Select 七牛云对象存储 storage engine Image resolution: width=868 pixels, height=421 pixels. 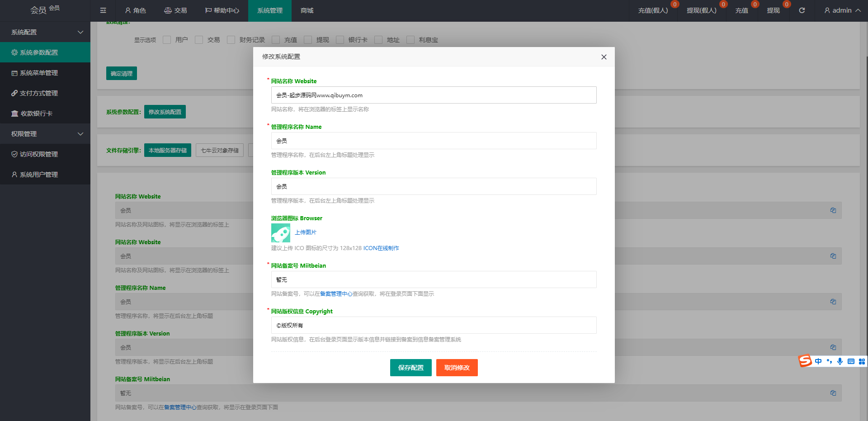point(220,150)
